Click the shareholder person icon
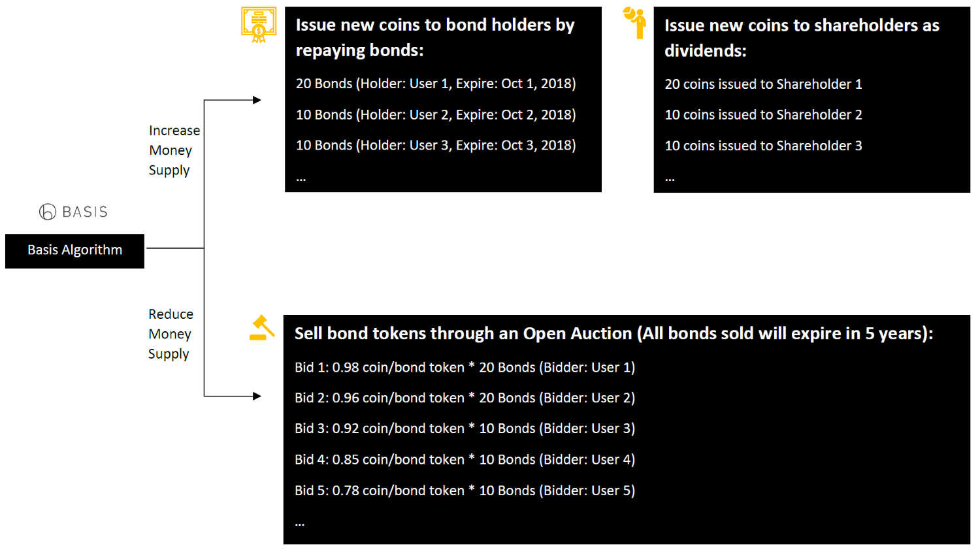The image size is (980, 554). click(x=635, y=23)
